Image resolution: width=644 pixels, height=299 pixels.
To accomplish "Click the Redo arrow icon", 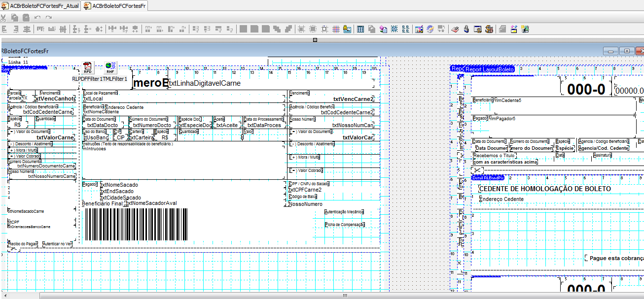I will pos(48,18).
